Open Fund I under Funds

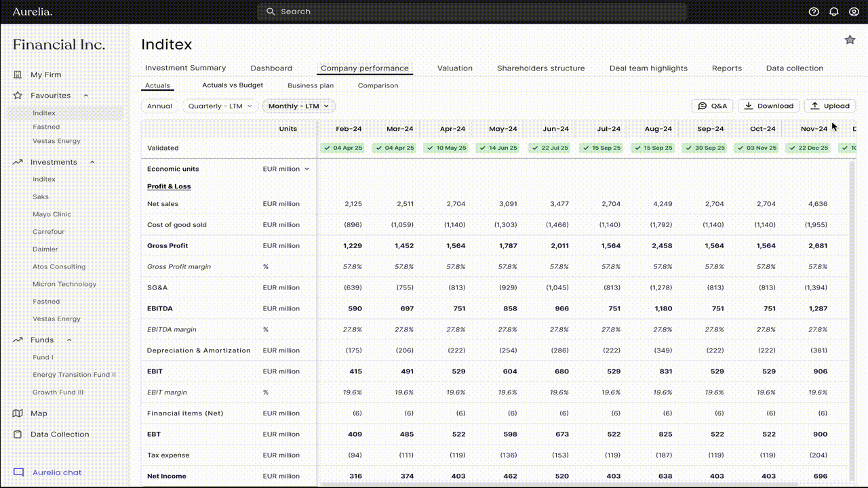tap(43, 357)
